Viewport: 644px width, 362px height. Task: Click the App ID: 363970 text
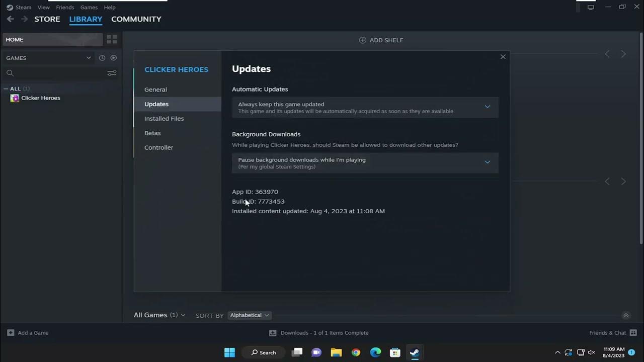pos(255,192)
